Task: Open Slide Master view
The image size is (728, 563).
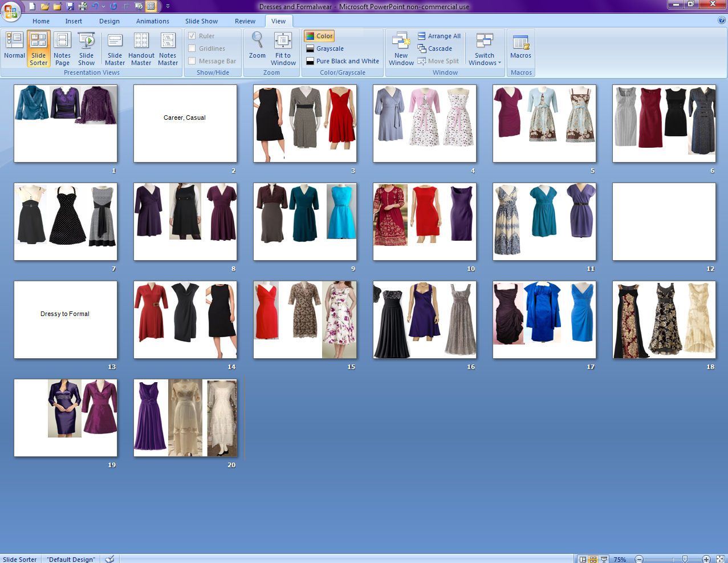Action: click(x=115, y=47)
